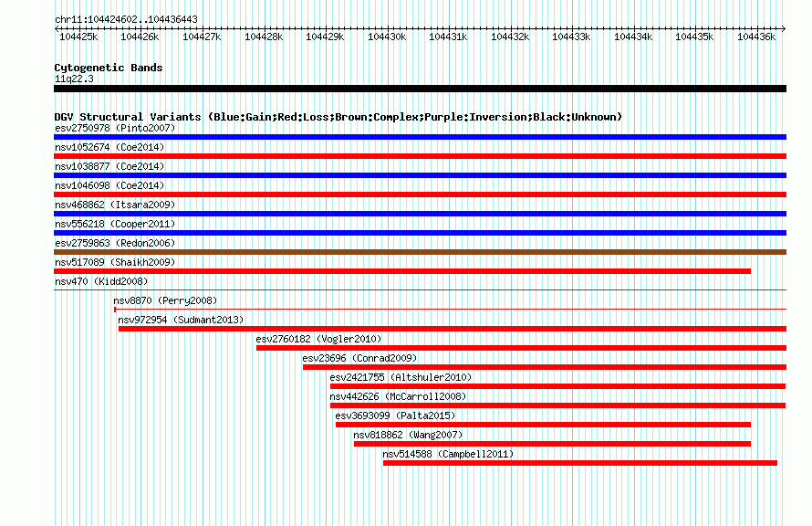Select the red esv2760182 loss bar
Viewport: 812px width, 526px height.
[x=522, y=348]
